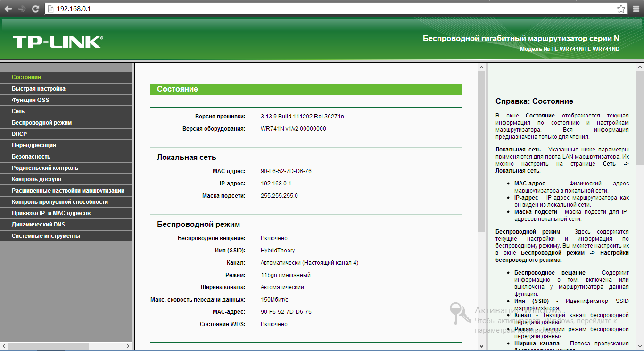
Task: Click the Справка: Состояние help heading
Action: click(x=534, y=101)
